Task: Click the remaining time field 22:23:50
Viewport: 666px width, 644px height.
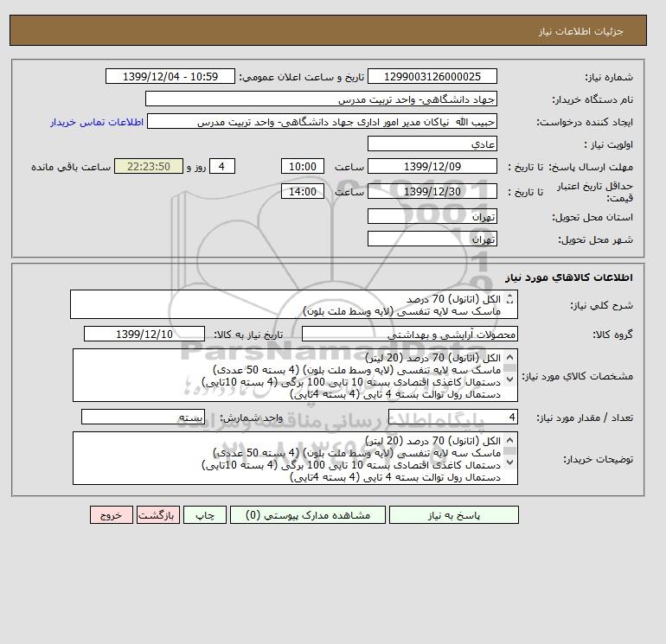Action: coord(149,167)
